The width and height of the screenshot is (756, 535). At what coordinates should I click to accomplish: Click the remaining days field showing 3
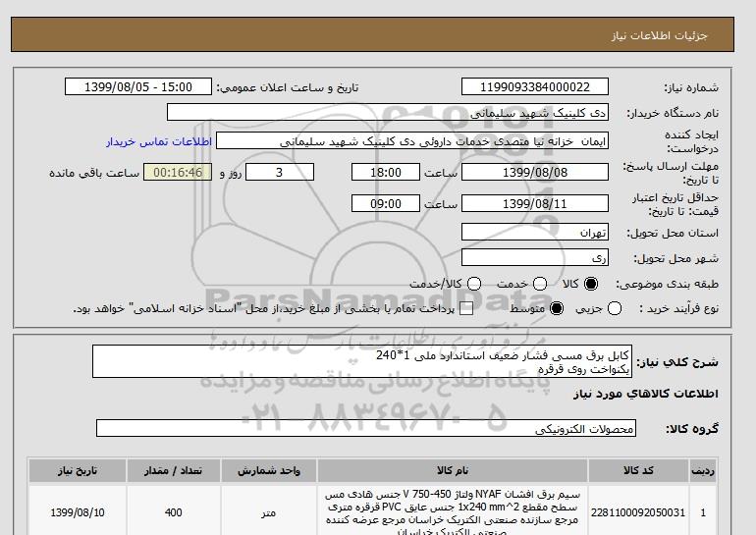point(280,172)
